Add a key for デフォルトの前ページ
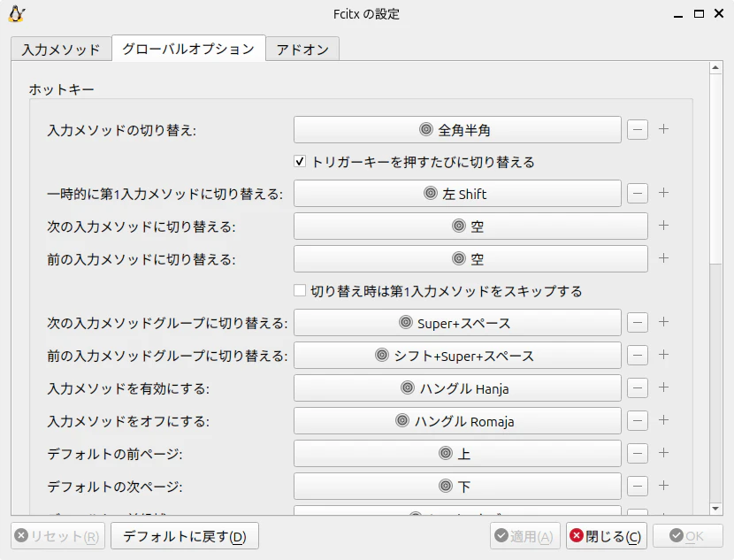 (663, 453)
